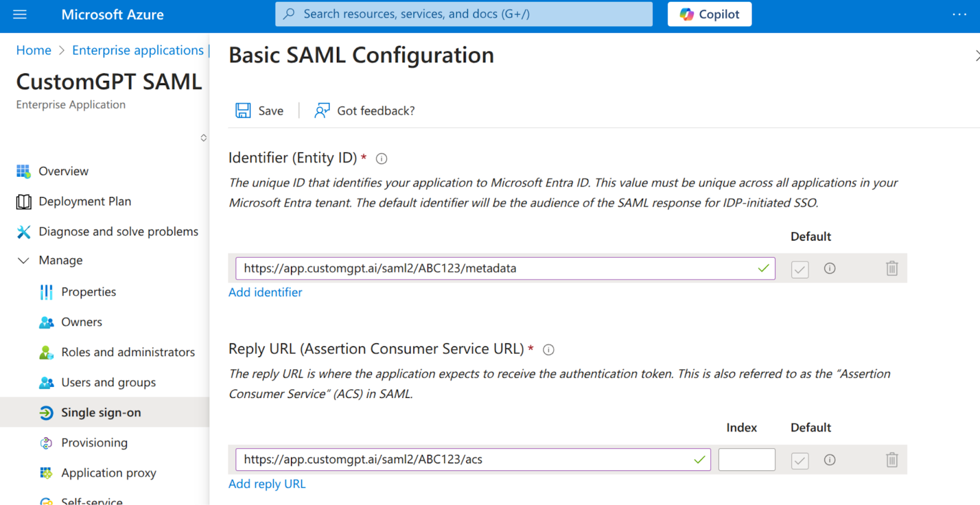Screen dimensions: 980x505
Task: Click the Copilot button
Action: (709, 14)
